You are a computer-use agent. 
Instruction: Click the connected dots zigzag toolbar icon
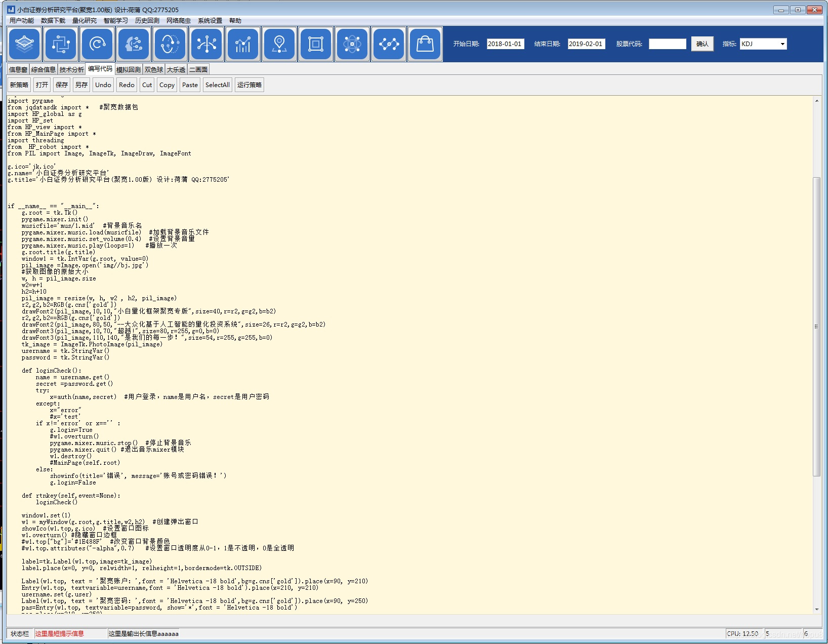tap(389, 44)
